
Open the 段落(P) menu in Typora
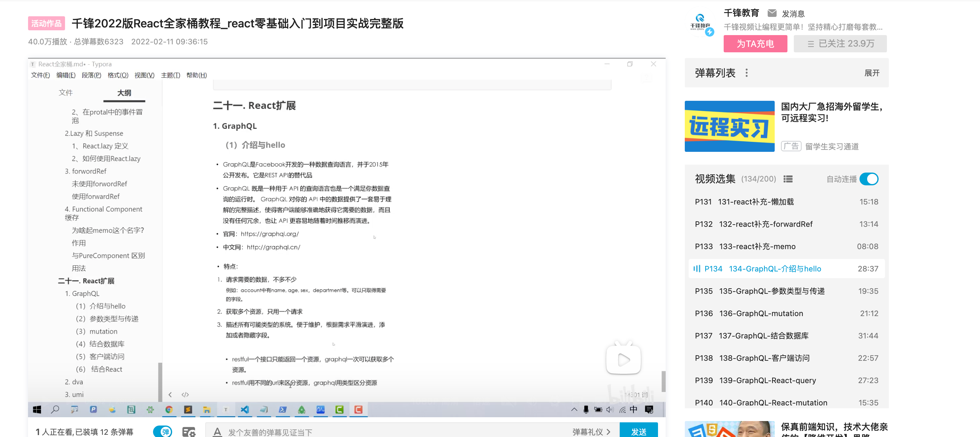click(x=91, y=75)
